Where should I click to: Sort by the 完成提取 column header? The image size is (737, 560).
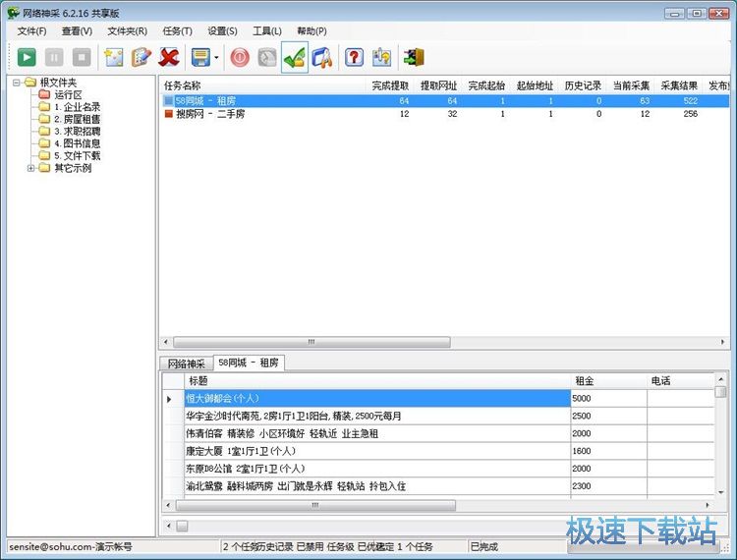click(390, 85)
